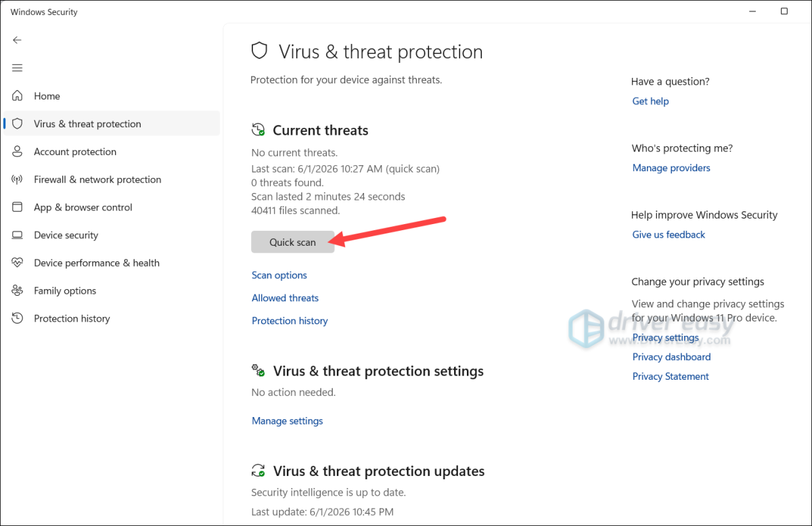This screenshot has width=812, height=526.
Task: Click the Device performance heart icon
Action: 18,263
